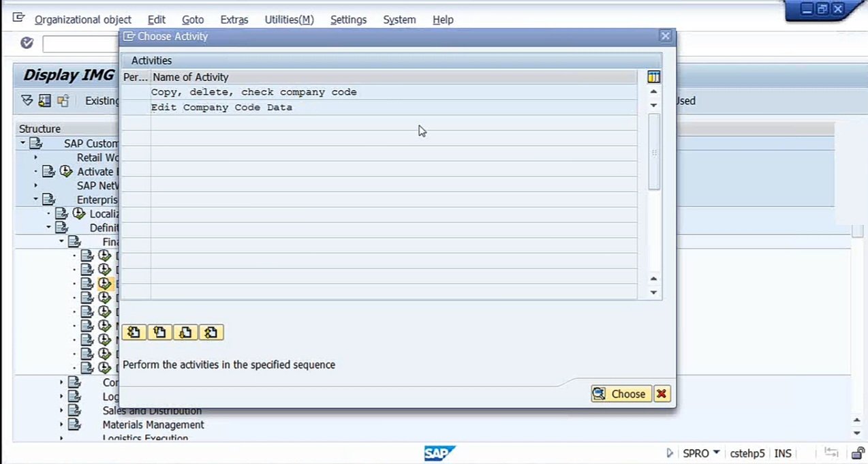This screenshot has width=868, height=464.
Task: Click the document icon beside Sales and Distribution
Action: click(x=74, y=410)
